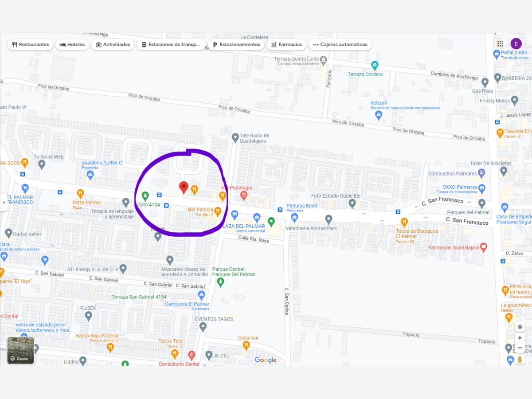Open hetcom computer repair pin
The height and width of the screenshot is (399, 532).
pyautogui.click(x=379, y=115)
